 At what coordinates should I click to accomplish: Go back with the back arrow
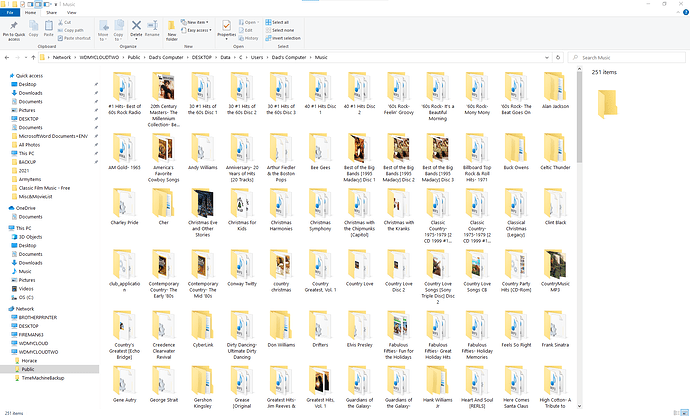coord(7,58)
